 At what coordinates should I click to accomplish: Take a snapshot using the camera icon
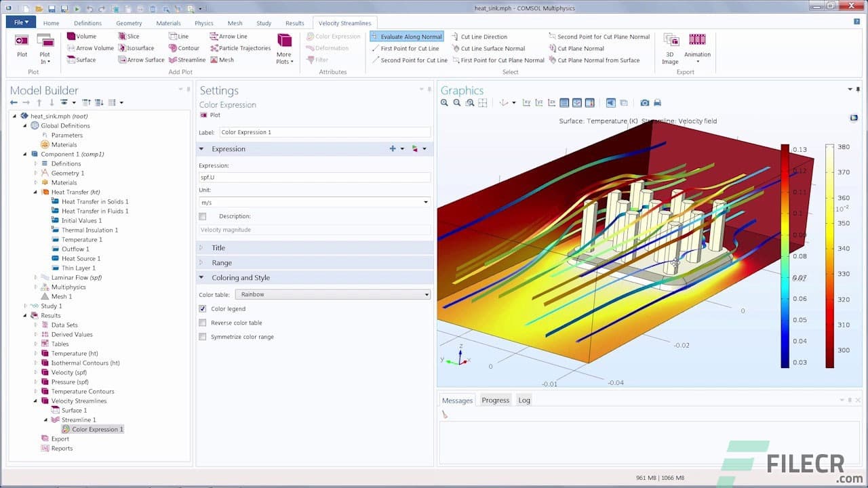click(644, 102)
